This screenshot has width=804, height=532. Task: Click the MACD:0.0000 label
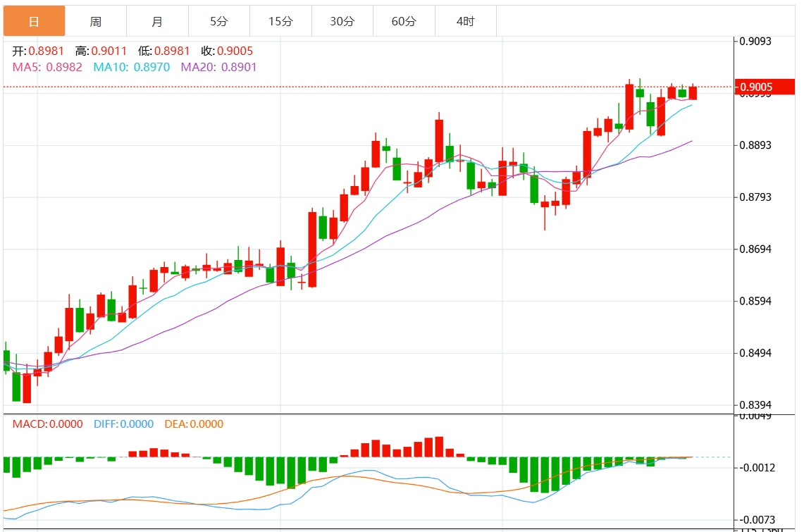48,424
